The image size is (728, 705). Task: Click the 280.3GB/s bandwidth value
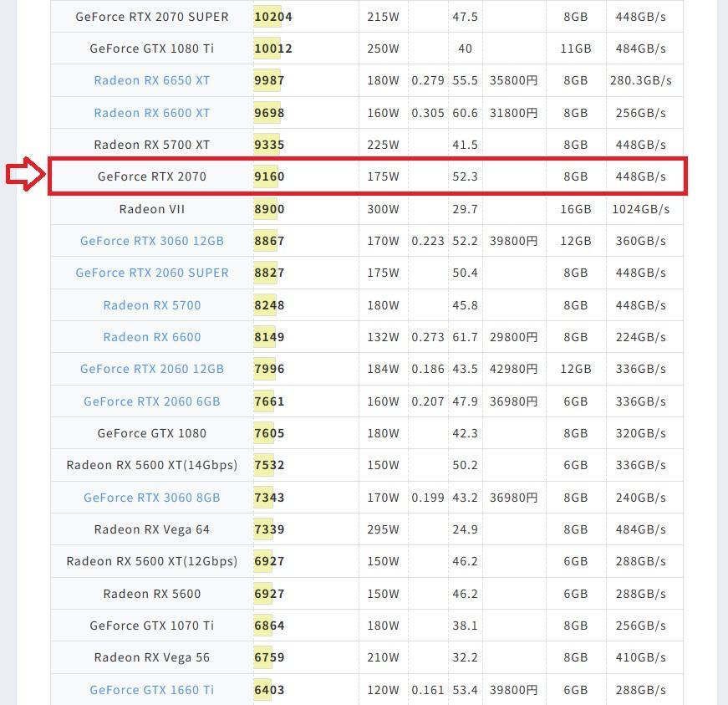click(641, 80)
